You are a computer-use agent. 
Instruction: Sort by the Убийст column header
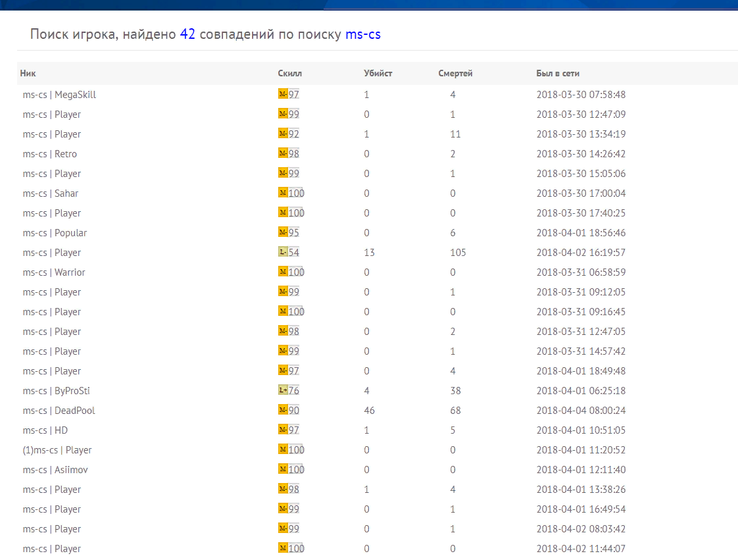378,74
